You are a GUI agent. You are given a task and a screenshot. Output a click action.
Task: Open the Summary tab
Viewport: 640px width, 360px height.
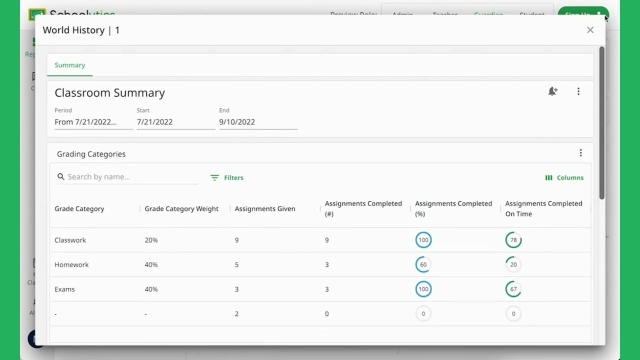tap(70, 65)
